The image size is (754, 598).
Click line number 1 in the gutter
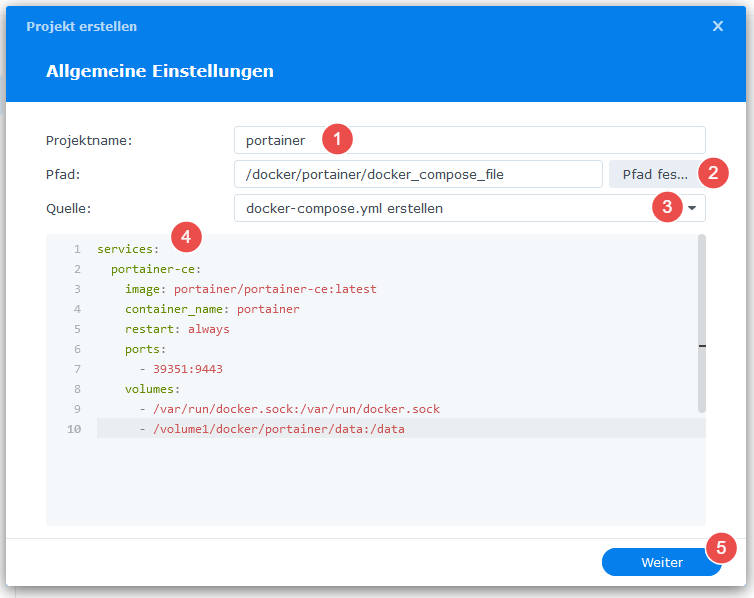[x=77, y=249]
